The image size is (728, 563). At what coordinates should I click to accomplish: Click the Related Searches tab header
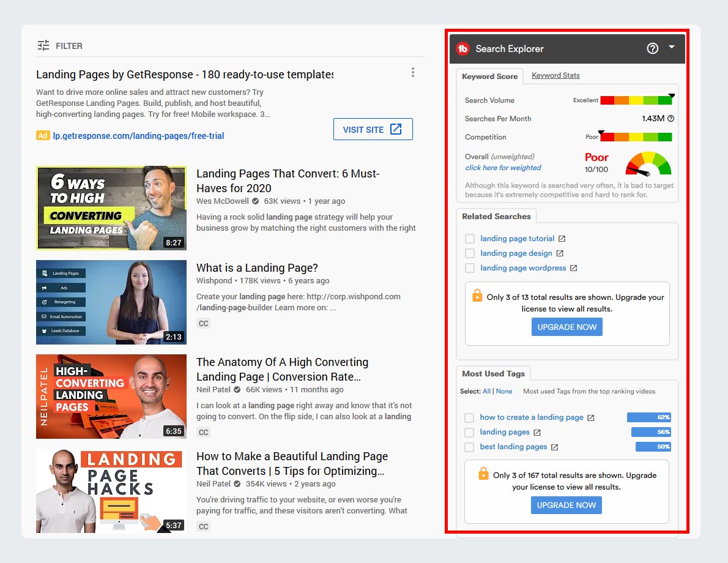pos(496,217)
